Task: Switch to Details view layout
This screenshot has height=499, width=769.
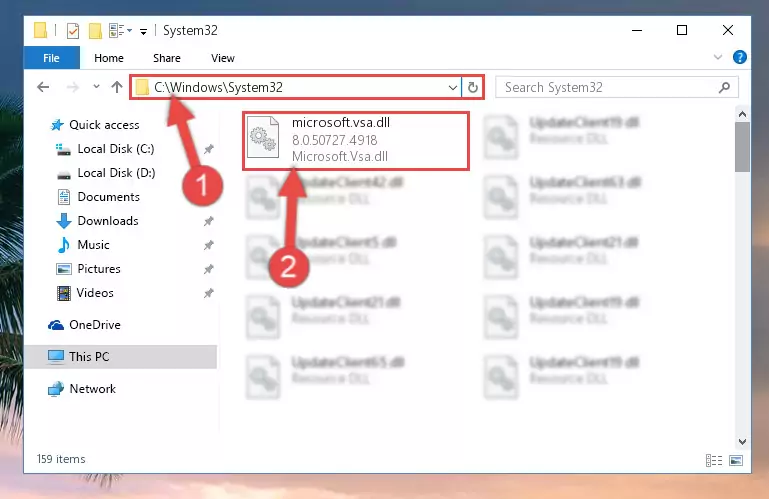Action: [714, 460]
